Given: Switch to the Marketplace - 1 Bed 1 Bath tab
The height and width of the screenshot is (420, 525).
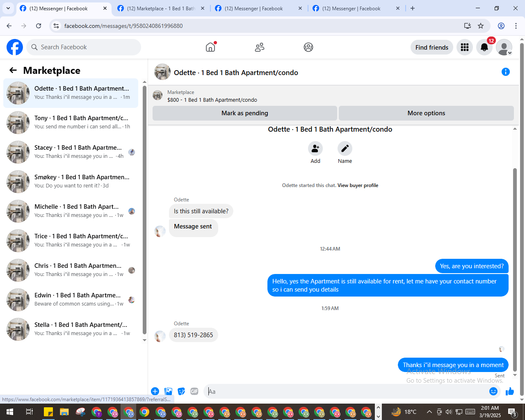Looking at the screenshot, I should click(161, 8).
